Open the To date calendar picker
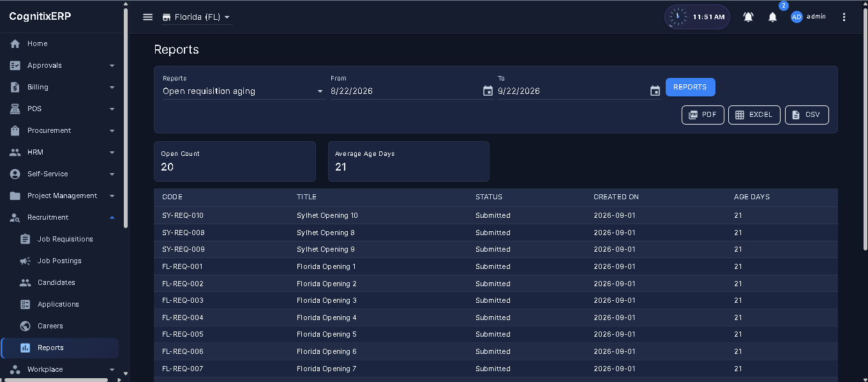Viewport: 868px width, 382px height. [655, 91]
